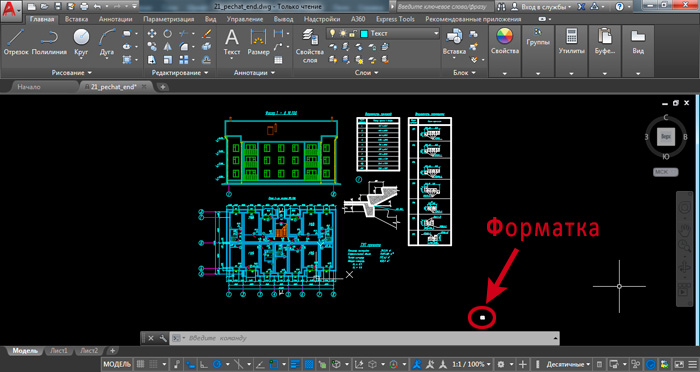Switch to the Express Tools tab

(395, 19)
